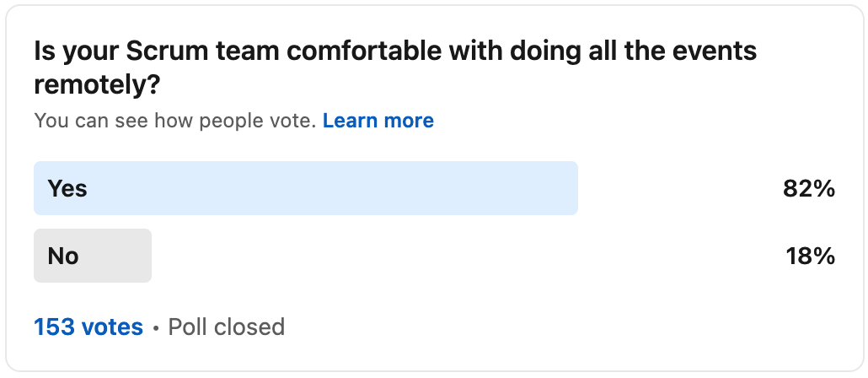Click the 82% result figure

coord(809,189)
